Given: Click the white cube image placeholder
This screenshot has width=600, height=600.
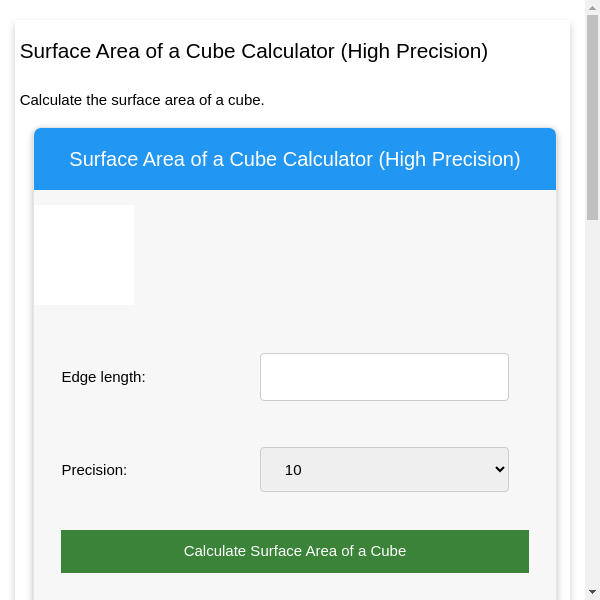Looking at the screenshot, I should [84, 255].
